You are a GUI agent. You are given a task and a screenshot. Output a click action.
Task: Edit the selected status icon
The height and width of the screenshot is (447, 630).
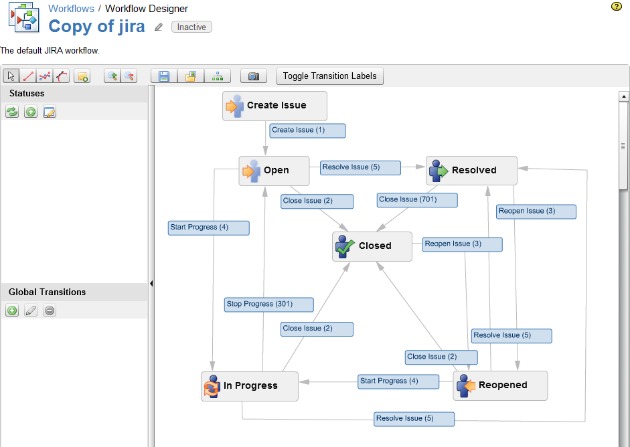point(49,112)
